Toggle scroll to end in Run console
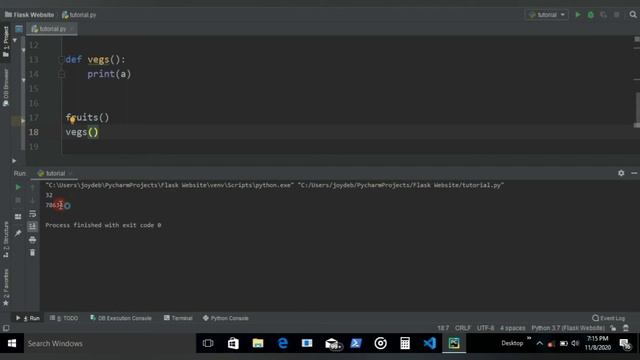This screenshot has width=640, height=360. 32,227
